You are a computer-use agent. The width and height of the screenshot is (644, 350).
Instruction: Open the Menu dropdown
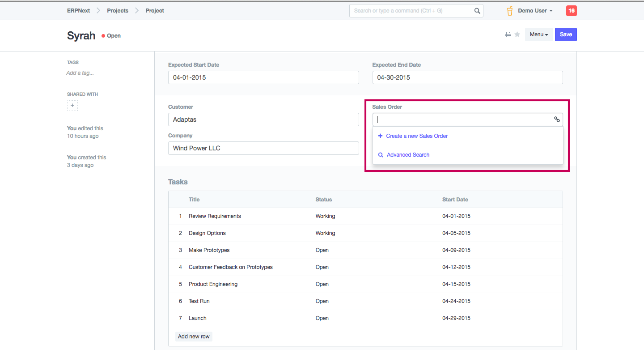point(538,34)
